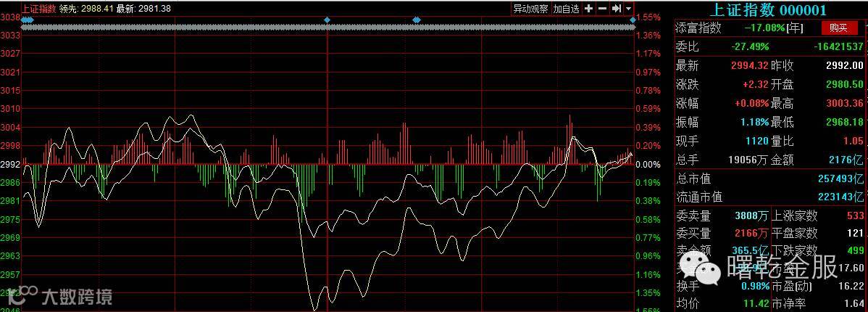Image resolution: width=868 pixels, height=312 pixels.
Task: Zoom out chart with minus icon
Action: click(602, 8)
